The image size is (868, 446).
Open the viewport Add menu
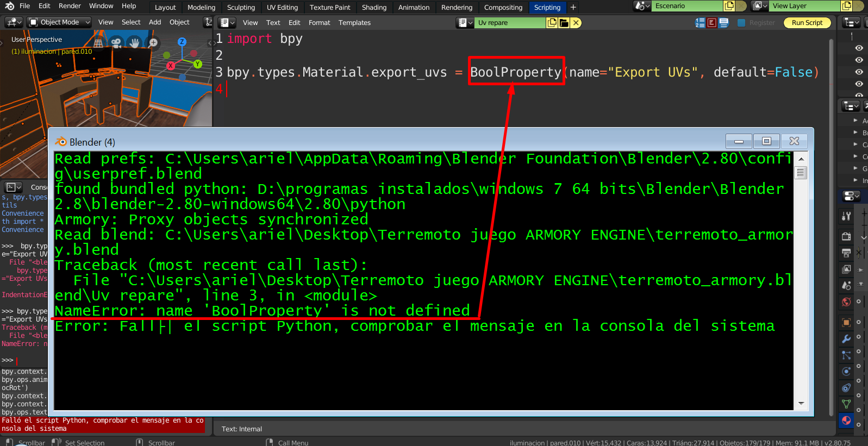(155, 22)
